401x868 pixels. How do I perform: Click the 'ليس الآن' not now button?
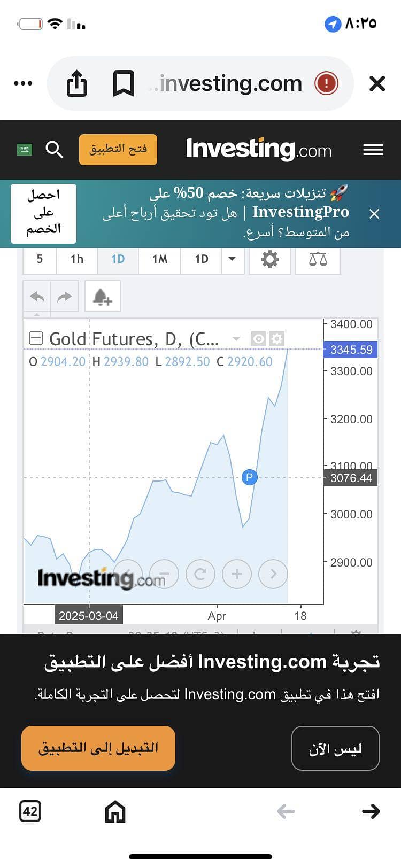click(x=335, y=748)
